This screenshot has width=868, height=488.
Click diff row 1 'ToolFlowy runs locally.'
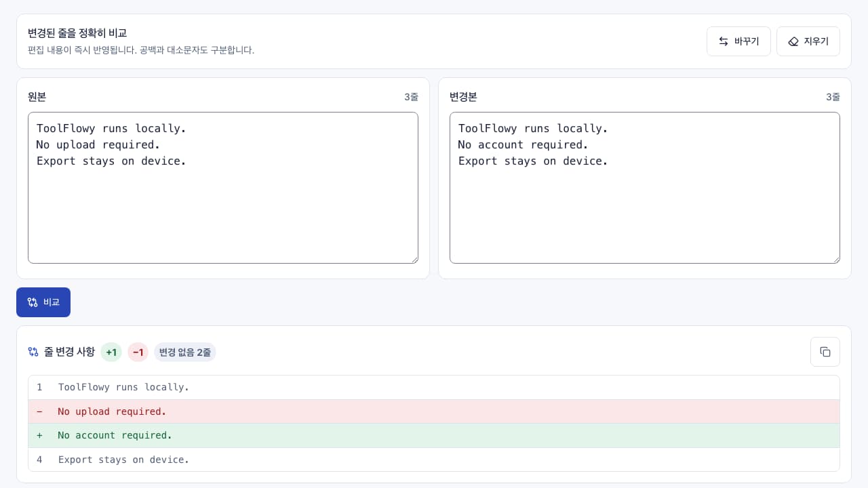[x=434, y=387]
